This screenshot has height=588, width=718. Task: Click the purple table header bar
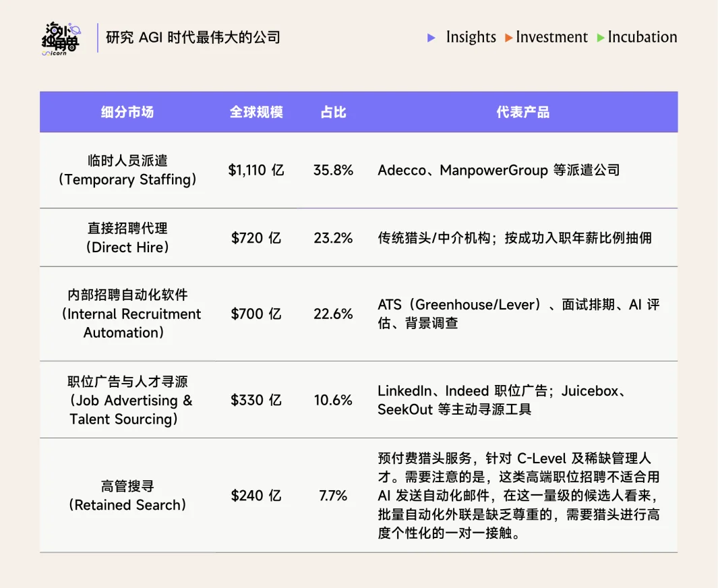(x=359, y=112)
